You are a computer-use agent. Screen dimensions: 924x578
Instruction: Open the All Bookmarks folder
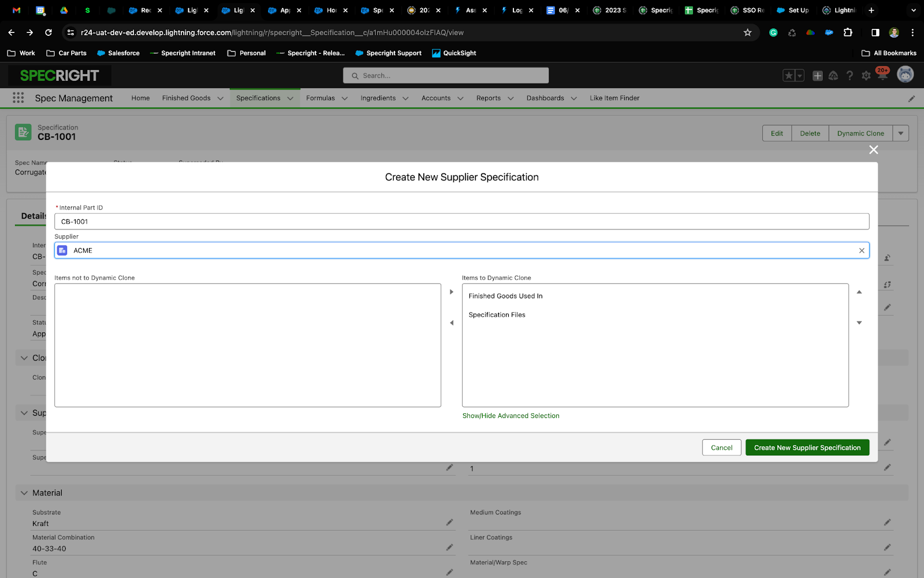click(889, 53)
